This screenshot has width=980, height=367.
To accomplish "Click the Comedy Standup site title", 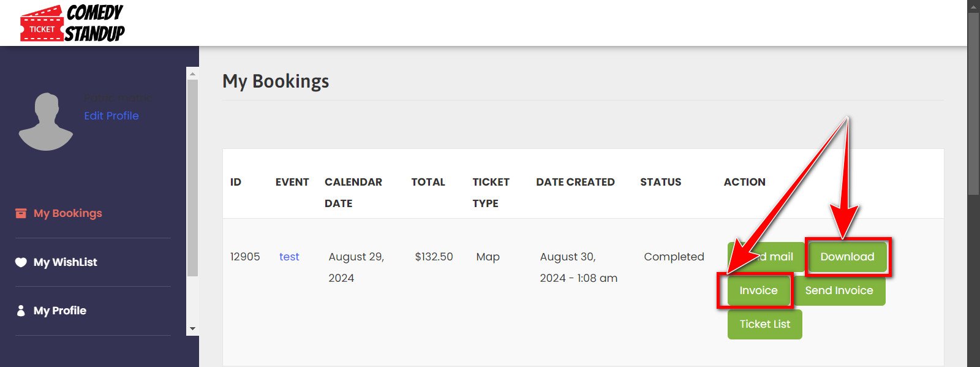I will (95, 23).
